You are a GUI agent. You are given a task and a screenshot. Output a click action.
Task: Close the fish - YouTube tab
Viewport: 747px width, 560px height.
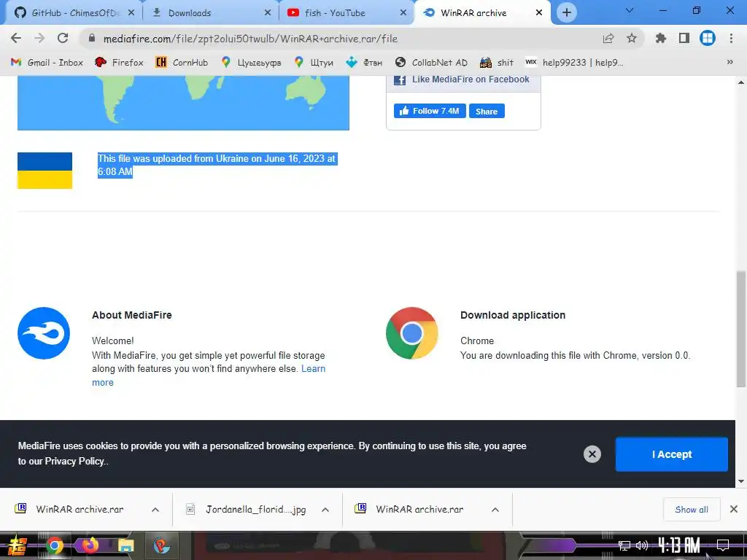[x=403, y=12]
